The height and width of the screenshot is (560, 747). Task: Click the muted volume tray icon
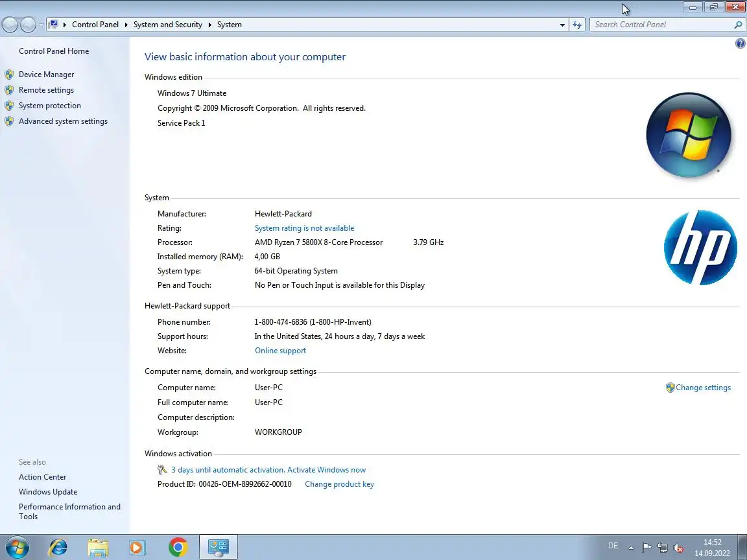pos(678,548)
